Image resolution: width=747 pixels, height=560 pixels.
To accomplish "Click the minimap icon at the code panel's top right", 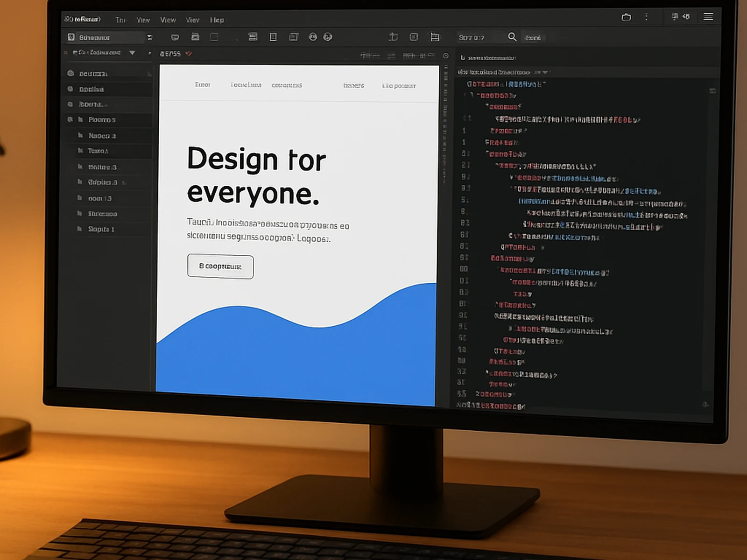I will [712, 91].
